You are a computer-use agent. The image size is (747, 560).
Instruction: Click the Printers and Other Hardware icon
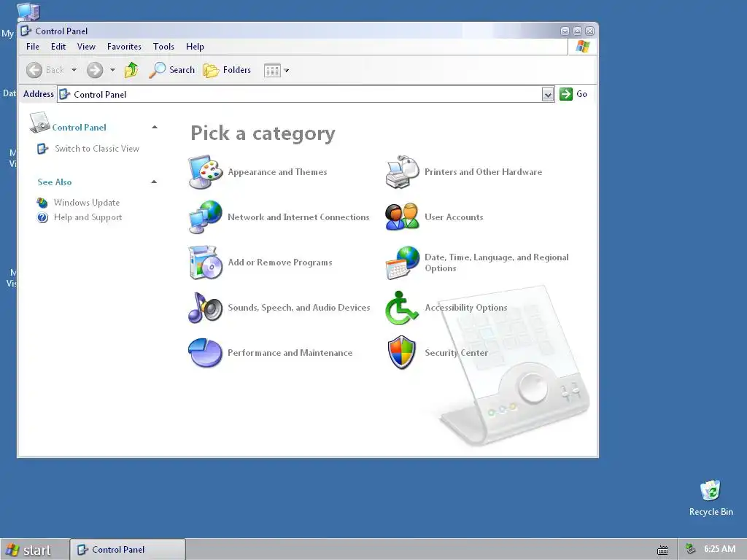point(402,172)
